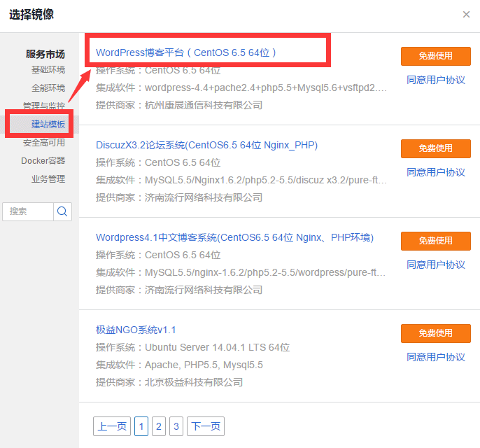Screen dimensions: 480x448
Task: Go to previous page with 上一页
Action: [x=112, y=426]
